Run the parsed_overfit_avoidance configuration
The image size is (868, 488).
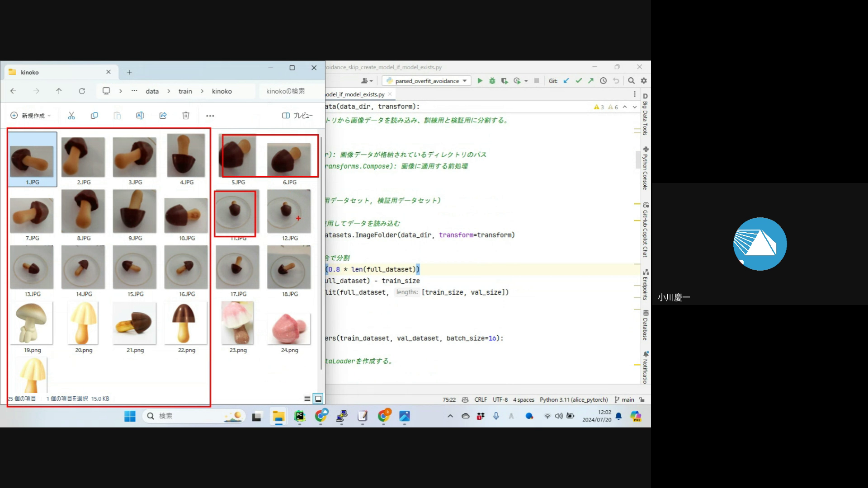click(480, 81)
